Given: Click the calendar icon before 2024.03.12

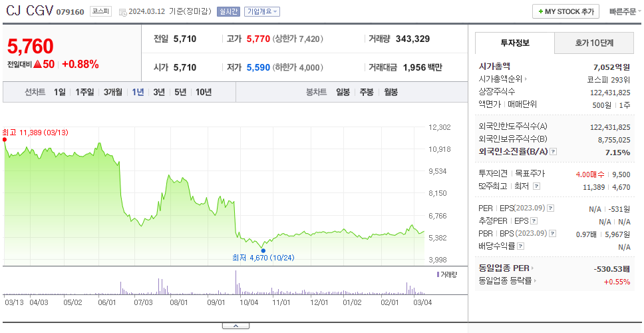Looking at the screenshot, I should tap(123, 12).
